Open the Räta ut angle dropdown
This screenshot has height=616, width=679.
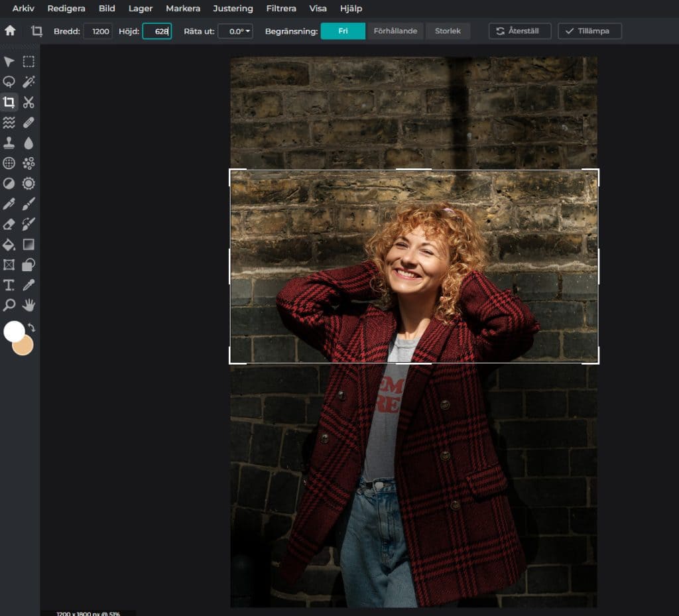click(235, 31)
